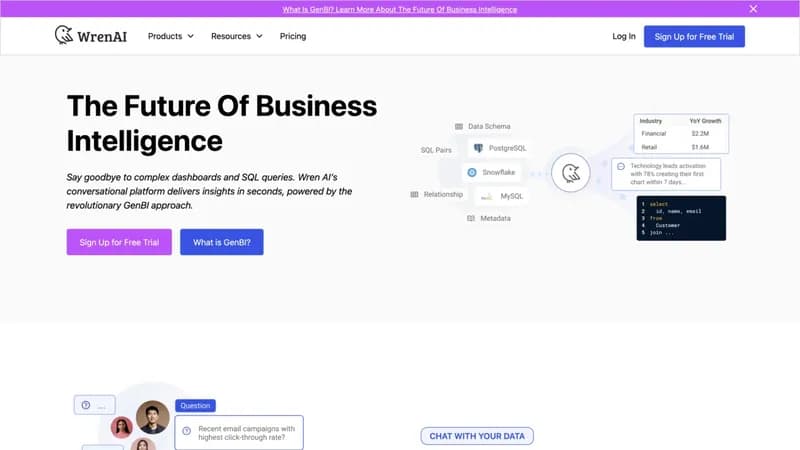Click the CHAT WITH YOUR DATA badge
Image resolution: width=800 pixels, height=450 pixels.
pyautogui.click(x=477, y=436)
